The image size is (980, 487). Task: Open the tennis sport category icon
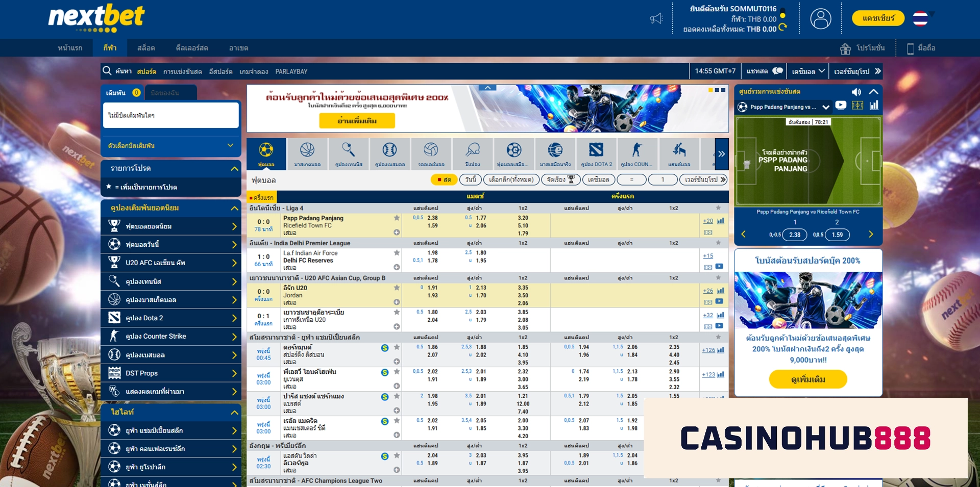(349, 153)
